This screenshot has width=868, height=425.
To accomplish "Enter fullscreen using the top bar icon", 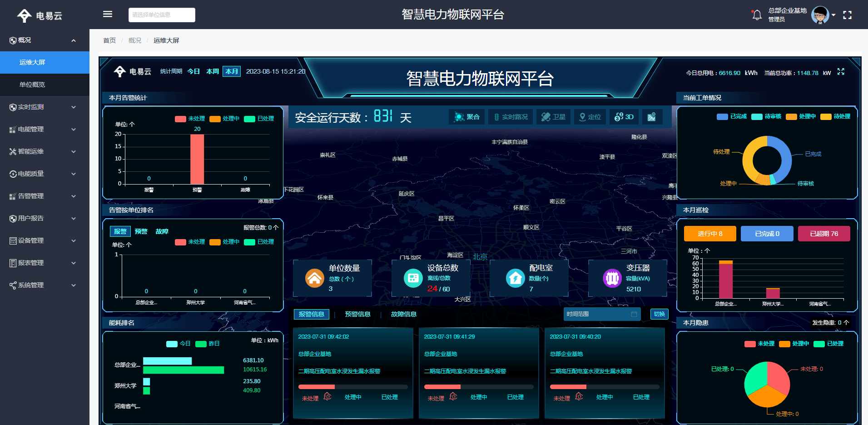I will (847, 15).
